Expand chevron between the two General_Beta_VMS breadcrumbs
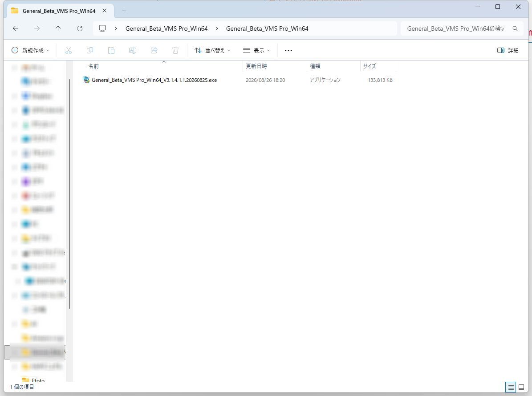This screenshot has width=532, height=396. pyautogui.click(x=217, y=28)
